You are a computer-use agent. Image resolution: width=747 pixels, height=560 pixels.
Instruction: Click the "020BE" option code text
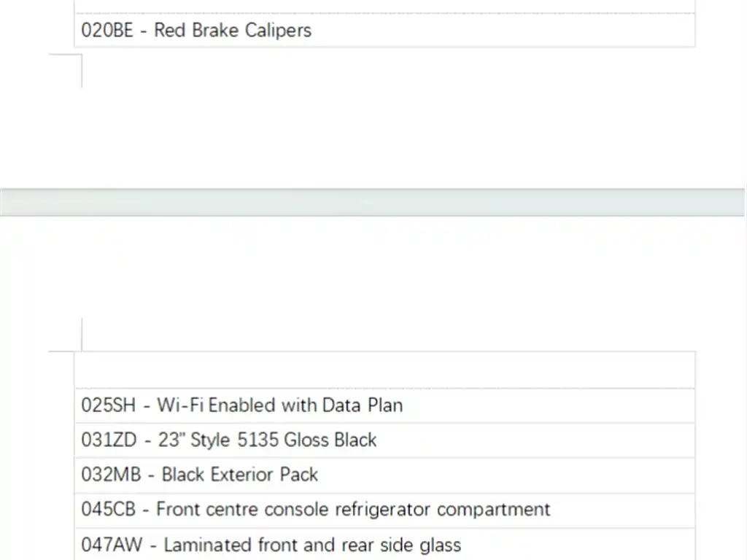[x=107, y=31]
